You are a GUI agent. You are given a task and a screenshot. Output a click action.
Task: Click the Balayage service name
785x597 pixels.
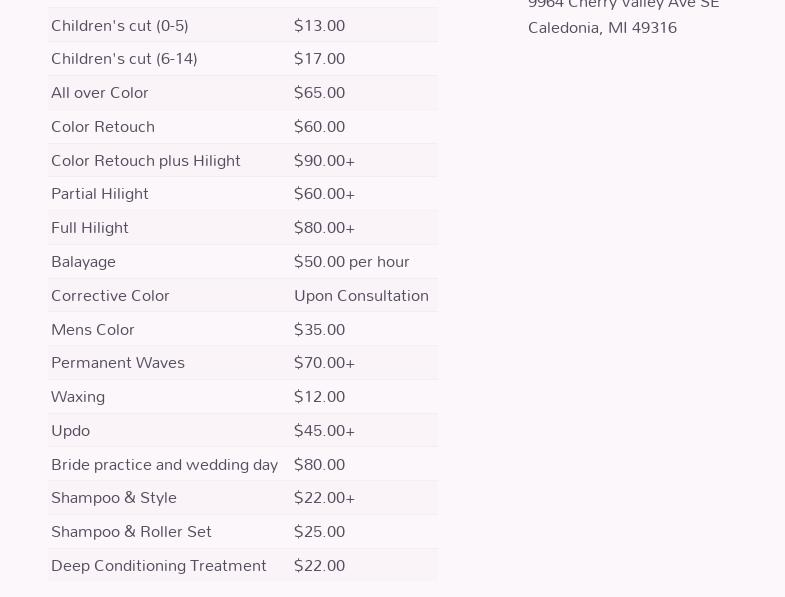(x=84, y=262)
